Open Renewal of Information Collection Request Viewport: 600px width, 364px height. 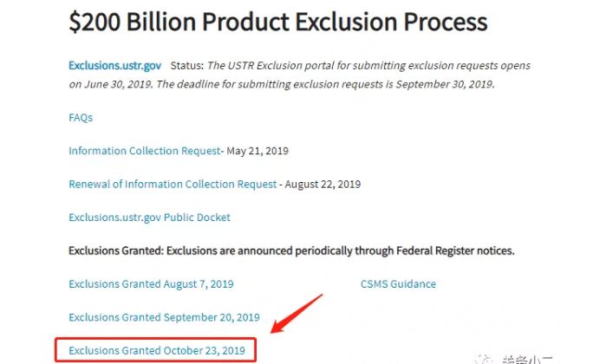point(173,184)
